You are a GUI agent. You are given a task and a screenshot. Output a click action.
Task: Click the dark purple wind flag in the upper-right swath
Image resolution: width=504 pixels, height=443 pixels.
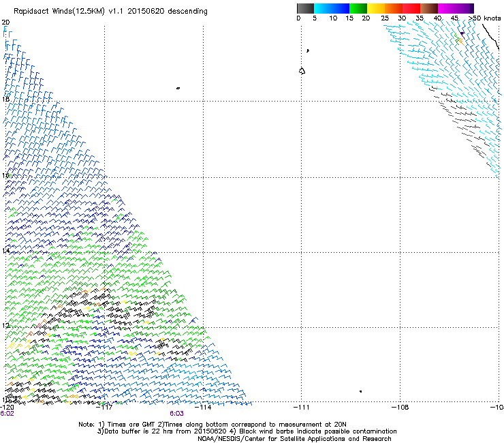462,35
